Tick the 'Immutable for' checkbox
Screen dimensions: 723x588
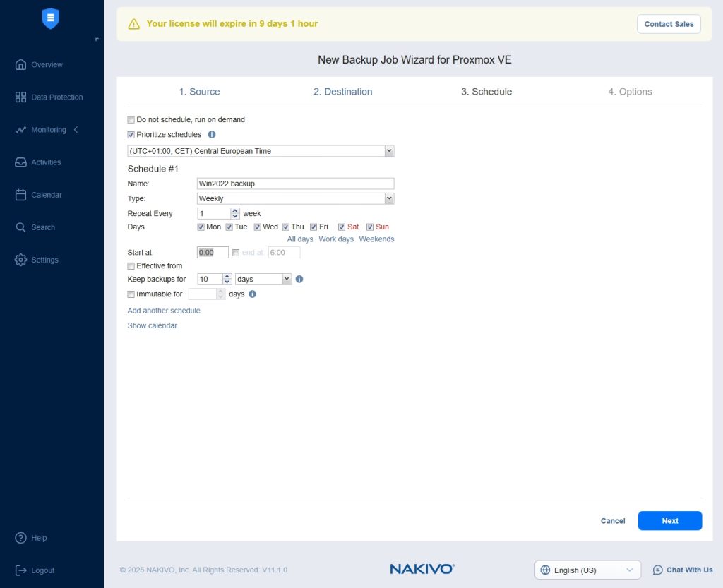pos(131,294)
